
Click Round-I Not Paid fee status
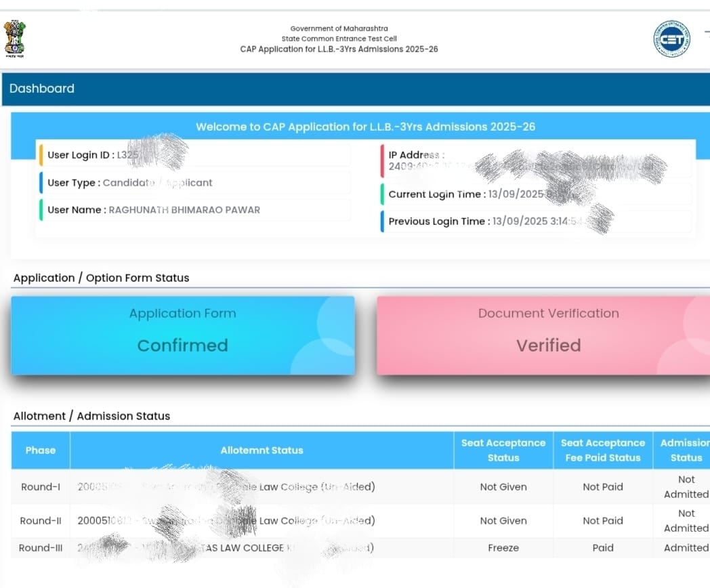pos(603,486)
